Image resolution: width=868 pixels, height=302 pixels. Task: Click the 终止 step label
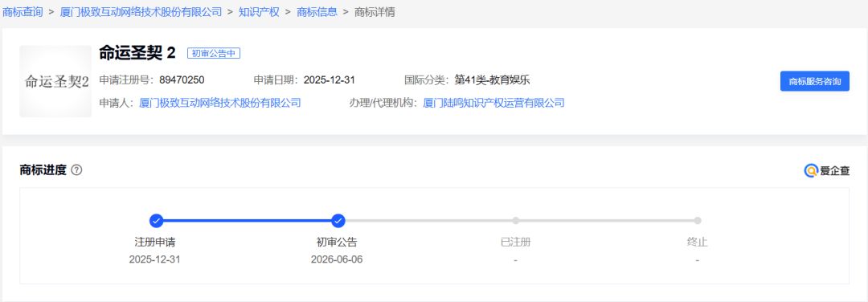[x=698, y=243]
